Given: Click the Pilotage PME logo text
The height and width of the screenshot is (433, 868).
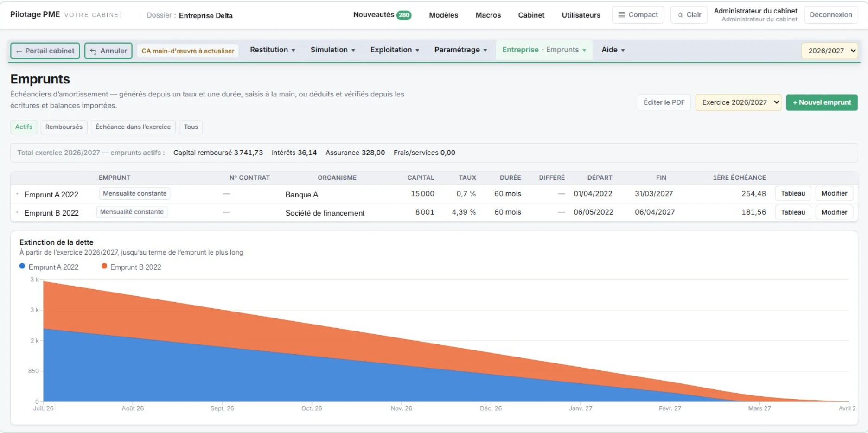Looking at the screenshot, I should tap(35, 14).
